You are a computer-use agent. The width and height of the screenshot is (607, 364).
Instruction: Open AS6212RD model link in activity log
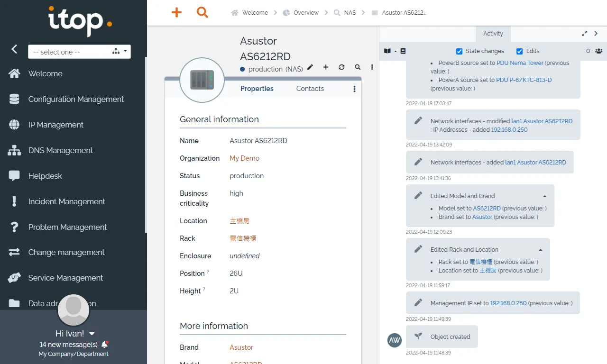[487, 208]
